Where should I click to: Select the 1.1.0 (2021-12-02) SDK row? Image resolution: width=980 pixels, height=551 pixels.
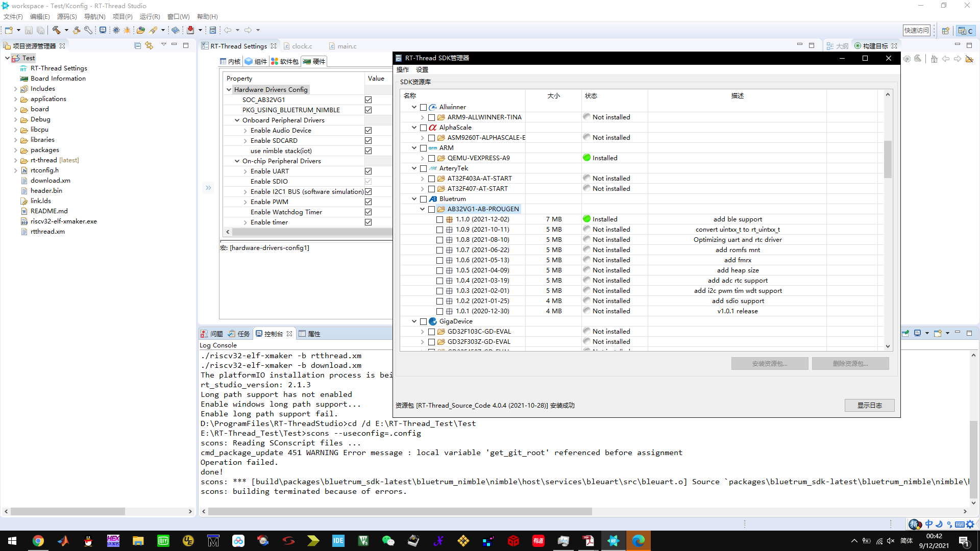click(482, 219)
